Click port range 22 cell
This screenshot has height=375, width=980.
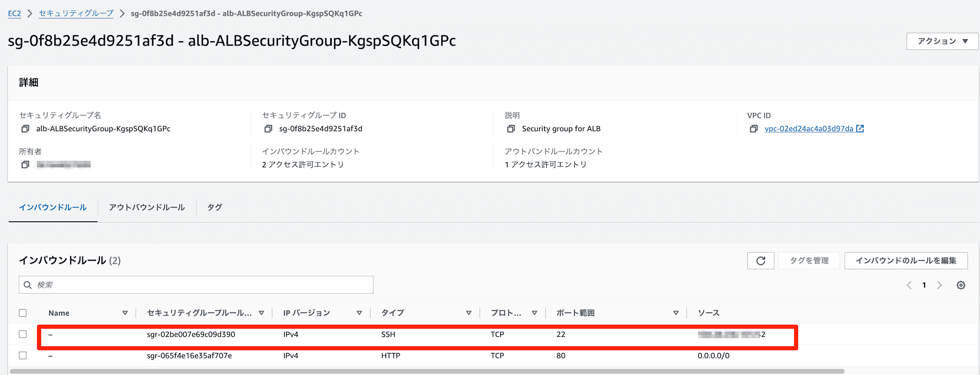click(x=561, y=334)
